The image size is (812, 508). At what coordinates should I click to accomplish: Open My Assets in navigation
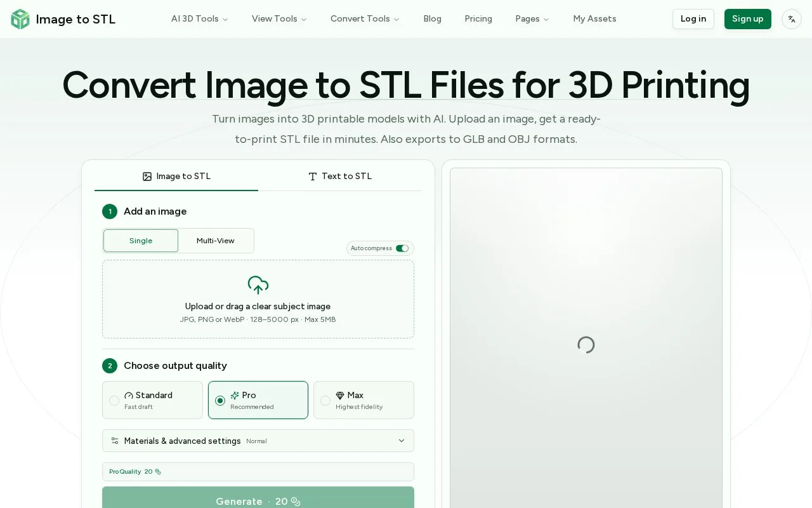tap(594, 19)
